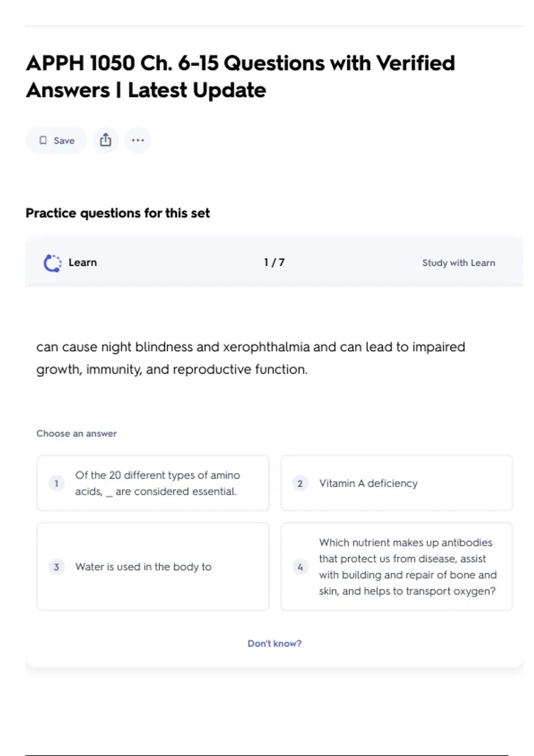
Task: Open the share icon button
Action: pos(105,141)
